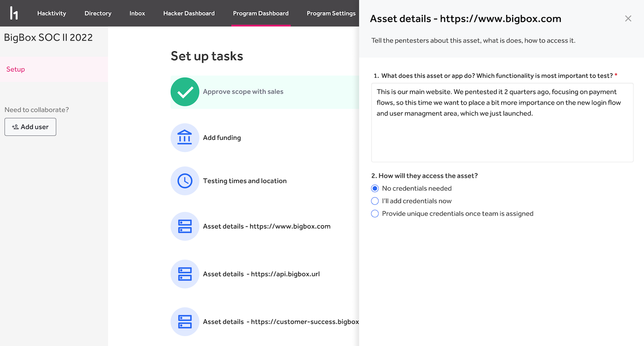Click the green checkmark for Approve scope with sales
This screenshot has height=346, width=644.
pyautogui.click(x=185, y=91)
